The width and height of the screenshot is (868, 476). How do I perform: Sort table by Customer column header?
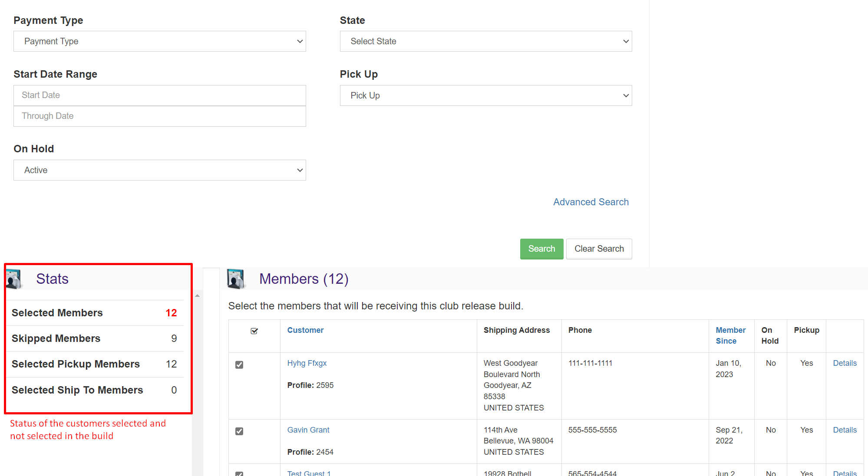tap(305, 330)
